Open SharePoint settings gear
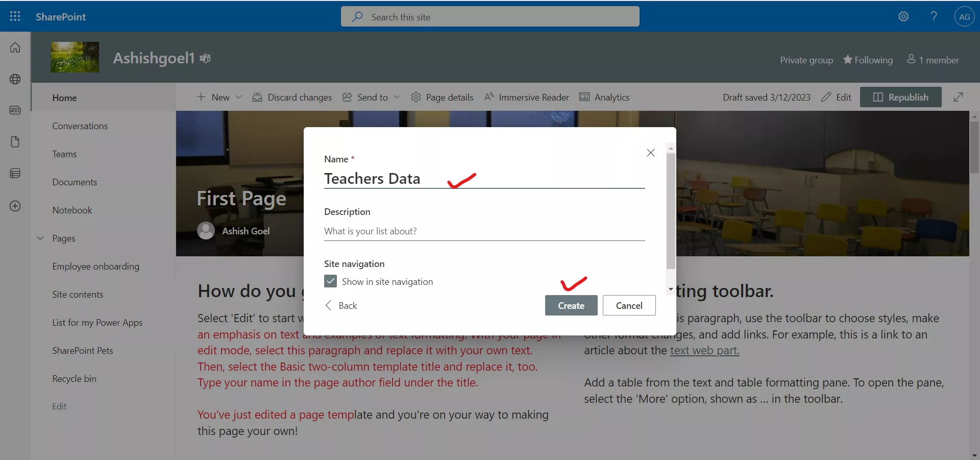This screenshot has height=460, width=980. click(903, 16)
